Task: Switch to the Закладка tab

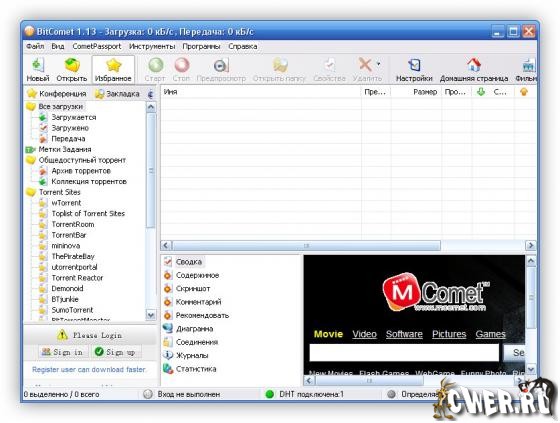Action: (118, 94)
